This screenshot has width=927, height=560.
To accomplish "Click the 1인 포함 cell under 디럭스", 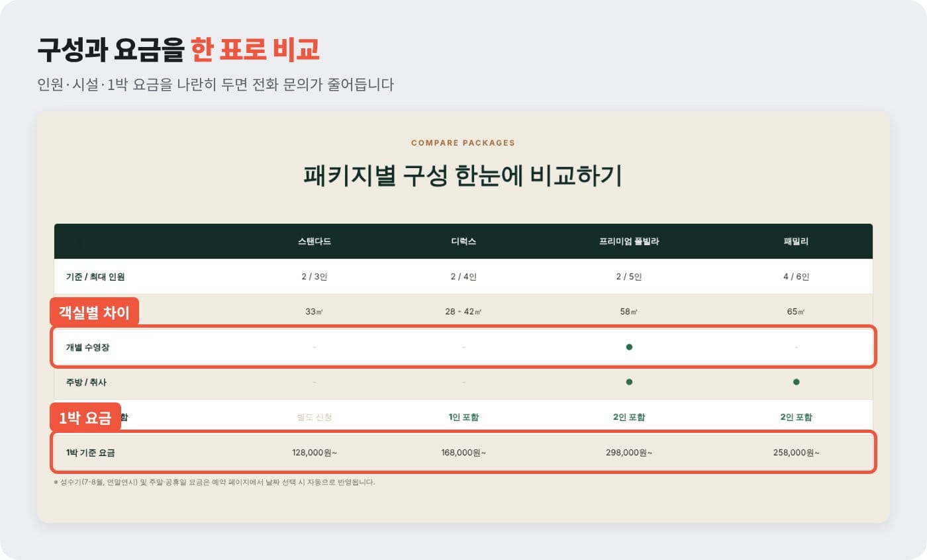I will tap(463, 418).
